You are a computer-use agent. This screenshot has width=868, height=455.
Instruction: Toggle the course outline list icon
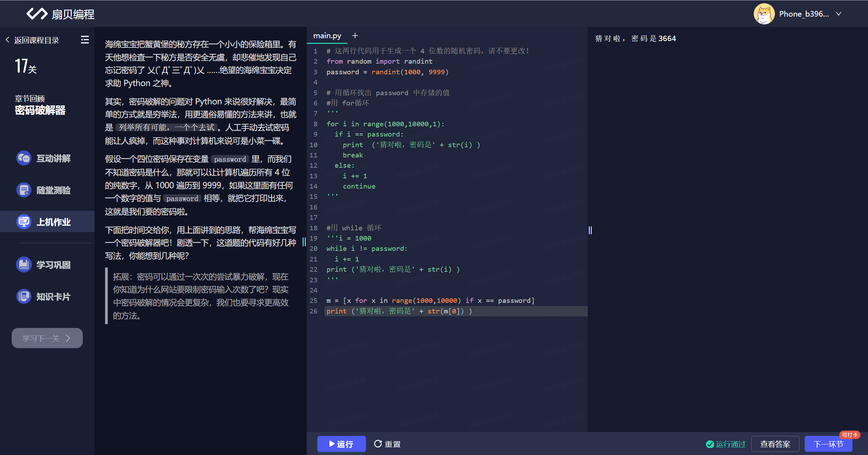tap(85, 40)
